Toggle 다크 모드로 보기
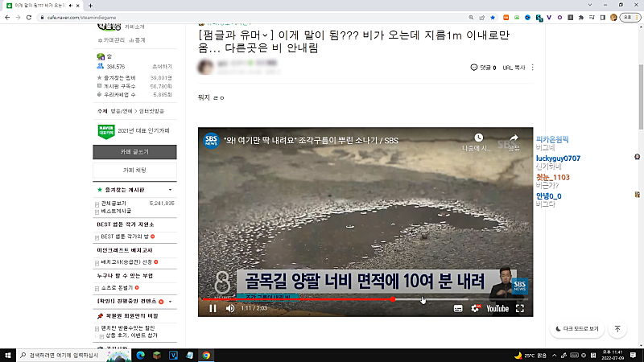The height and width of the screenshot is (362, 644). click(x=577, y=329)
